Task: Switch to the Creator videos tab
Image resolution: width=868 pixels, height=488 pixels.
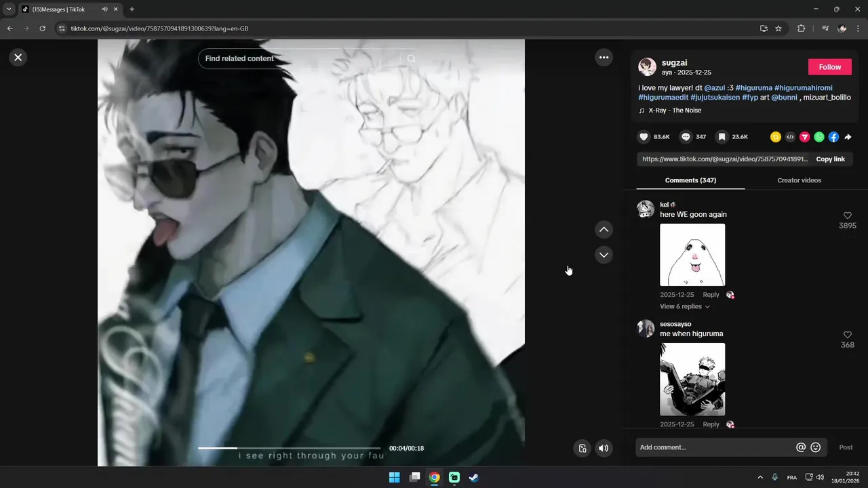Action: pyautogui.click(x=799, y=180)
